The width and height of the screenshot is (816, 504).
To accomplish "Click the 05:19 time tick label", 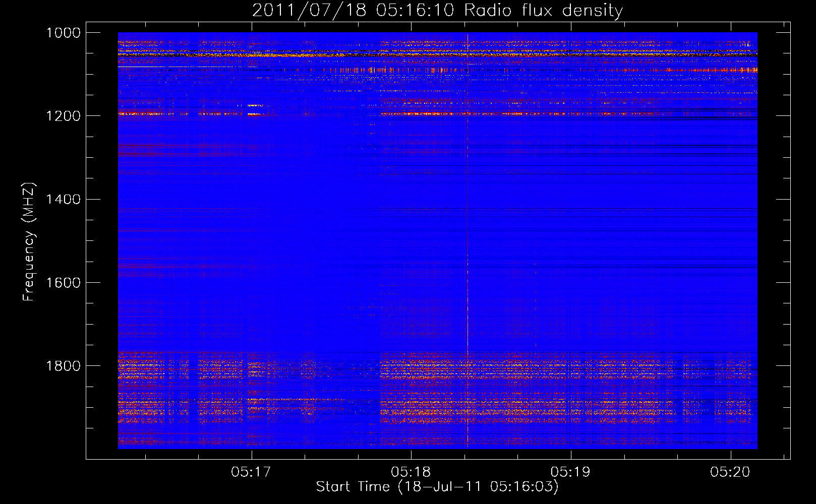I will 570,472.
